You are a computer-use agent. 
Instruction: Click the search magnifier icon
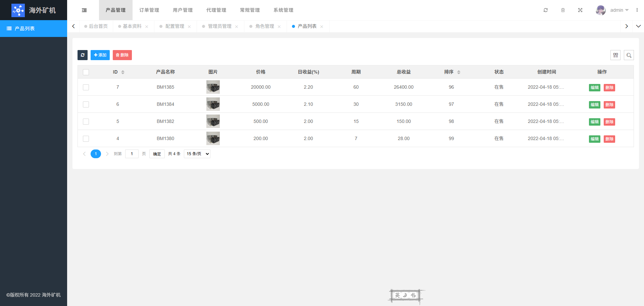click(x=629, y=55)
